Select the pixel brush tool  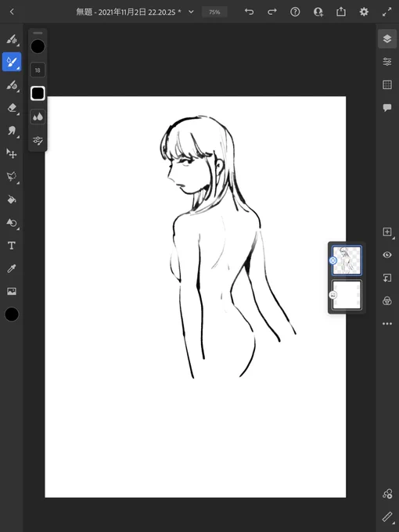[12, 39]
